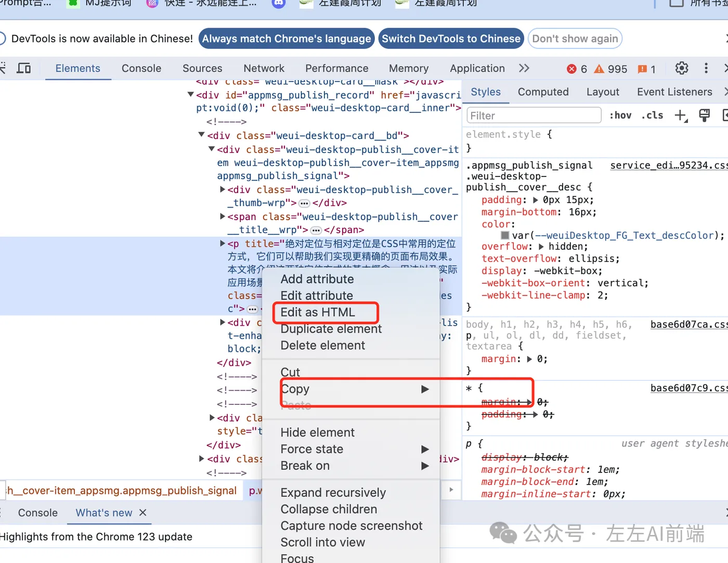Collapse the cover-item appmsg_publish_signal div
This screenshot has height=563, width=728.
coord(212,149)
